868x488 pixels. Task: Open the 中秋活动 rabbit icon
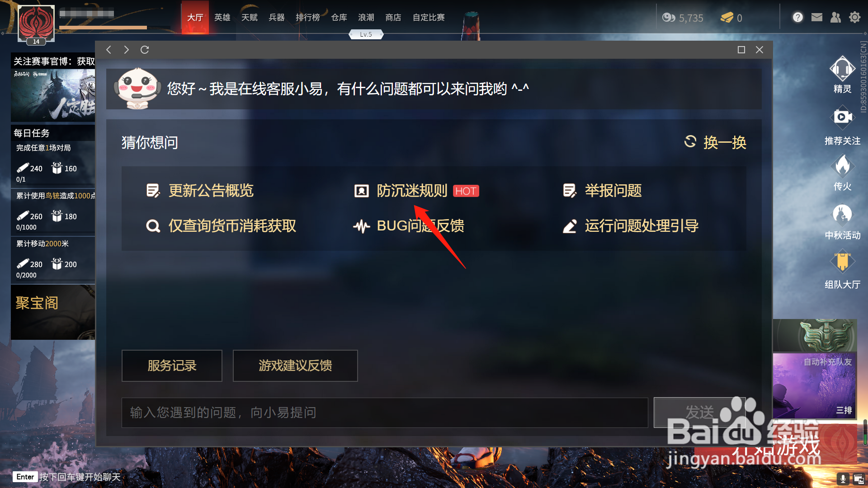[842, 214]
